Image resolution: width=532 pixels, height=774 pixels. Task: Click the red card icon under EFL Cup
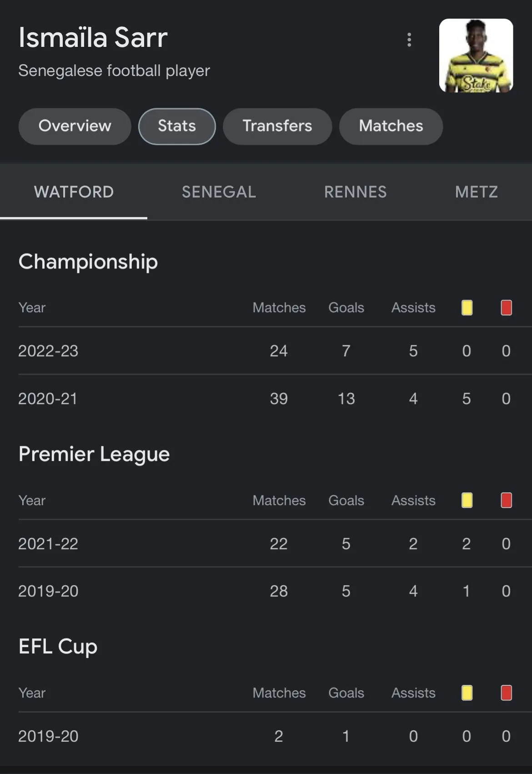coord(506,693)
